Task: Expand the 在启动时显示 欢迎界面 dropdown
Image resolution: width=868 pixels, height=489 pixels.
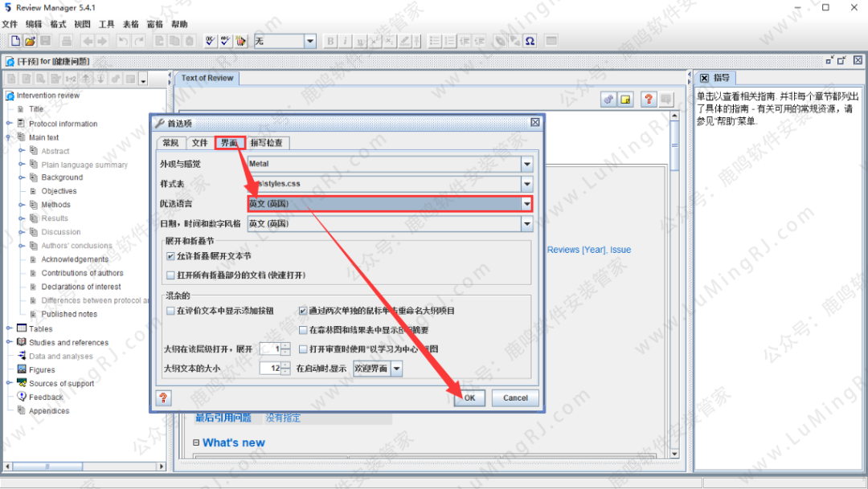Action: point(396,369)
